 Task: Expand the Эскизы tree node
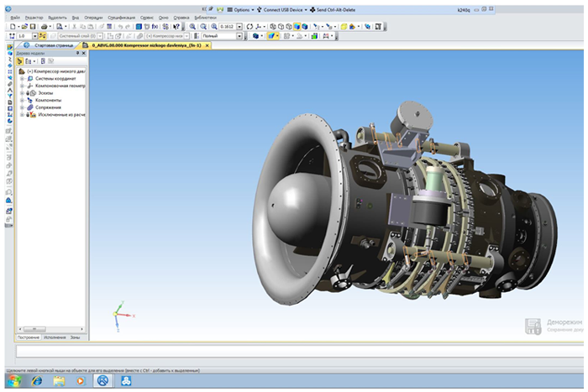(22, 93)
